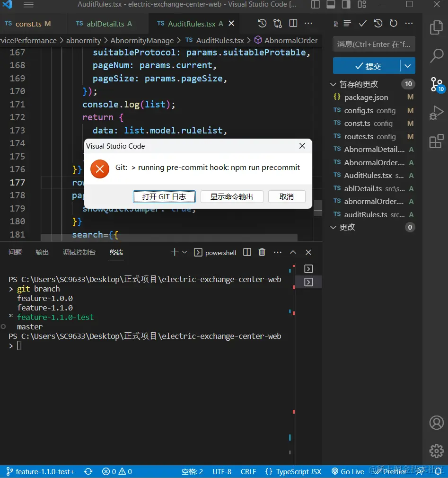Toggle panel layout icon in title bar
This screenshot has width=448, height=478.
331,5
